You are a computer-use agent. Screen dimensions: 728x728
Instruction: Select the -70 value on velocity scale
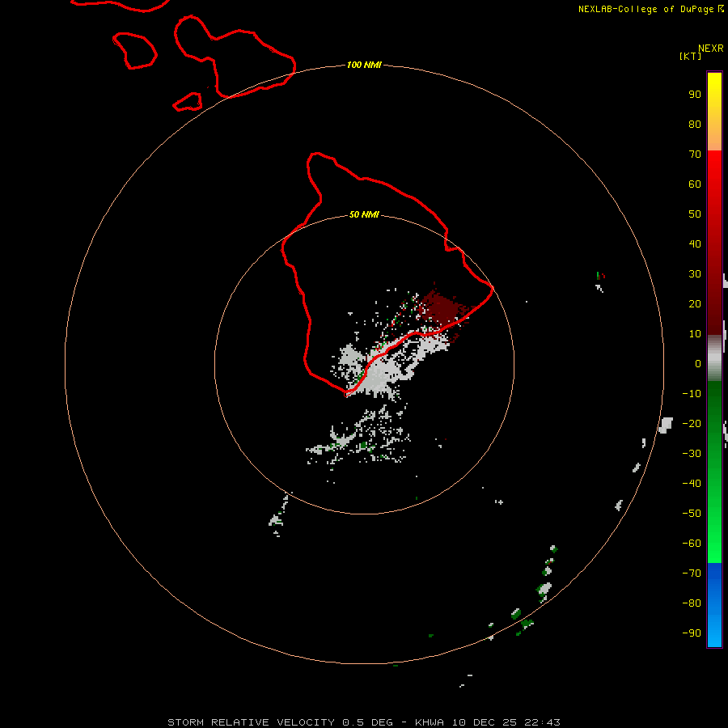(x=692, y=574)
